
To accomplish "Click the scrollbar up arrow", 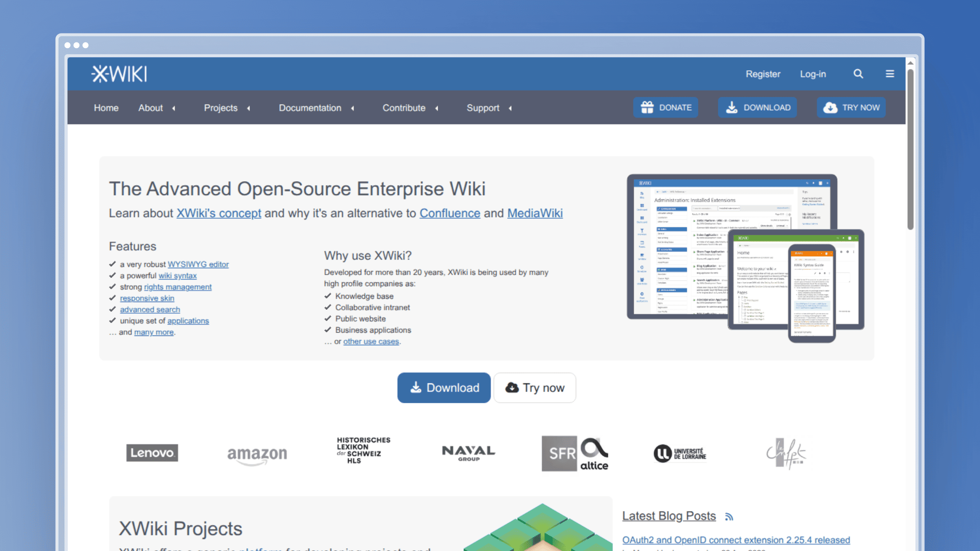I will 910,63.
